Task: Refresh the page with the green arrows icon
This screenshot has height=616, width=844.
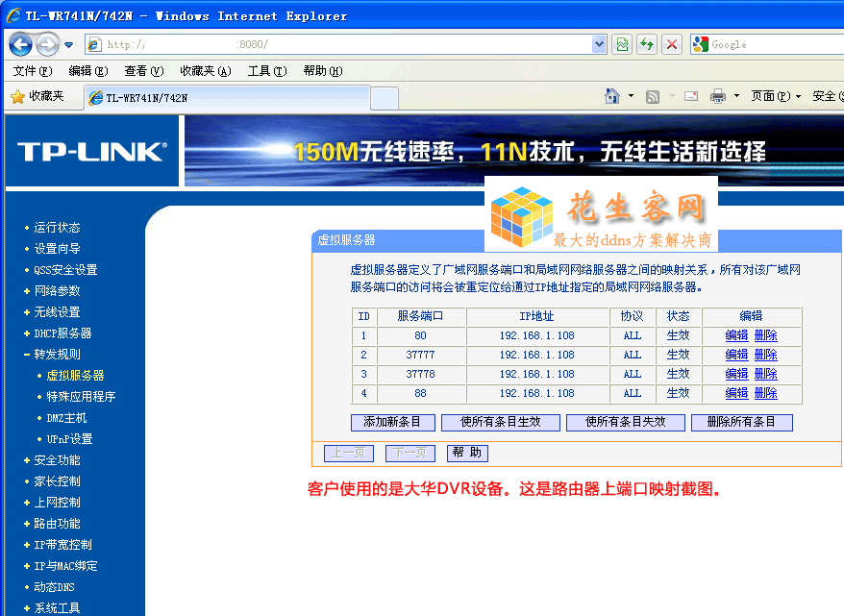Action: pos(647,44)
